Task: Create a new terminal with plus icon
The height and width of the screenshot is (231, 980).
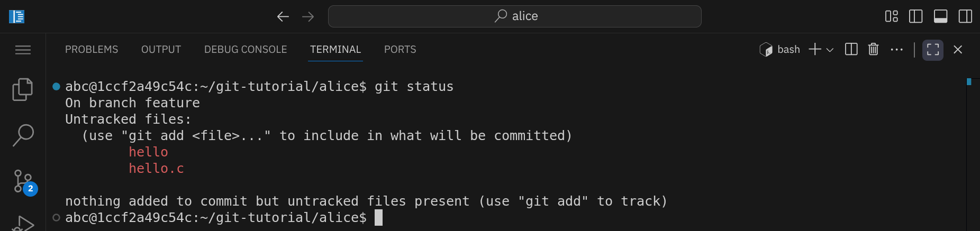Action: pos(814,50)
